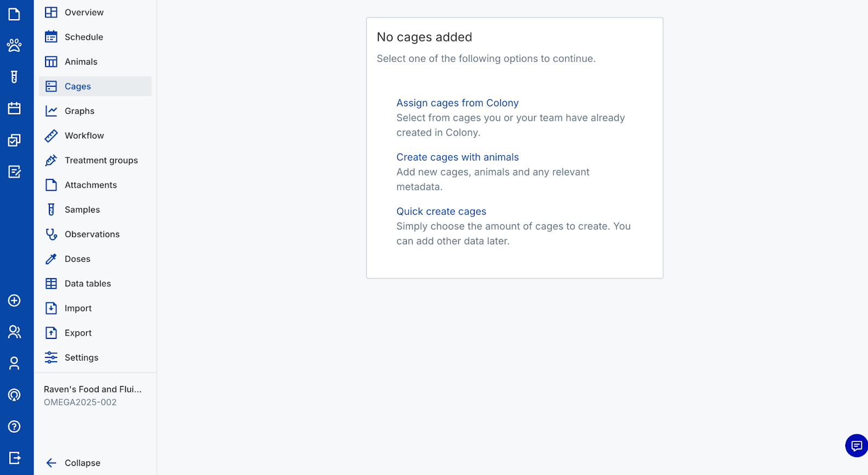The width and height of the screenshot is (868, 475).
Task: Choose Create cages with animals
Action: pyautogui.click(x=457, y=157)
